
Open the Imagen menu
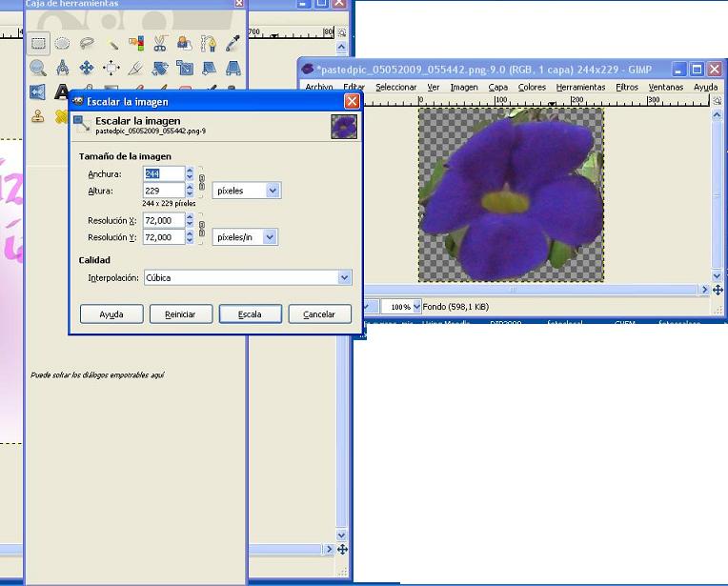pos(464,87)
